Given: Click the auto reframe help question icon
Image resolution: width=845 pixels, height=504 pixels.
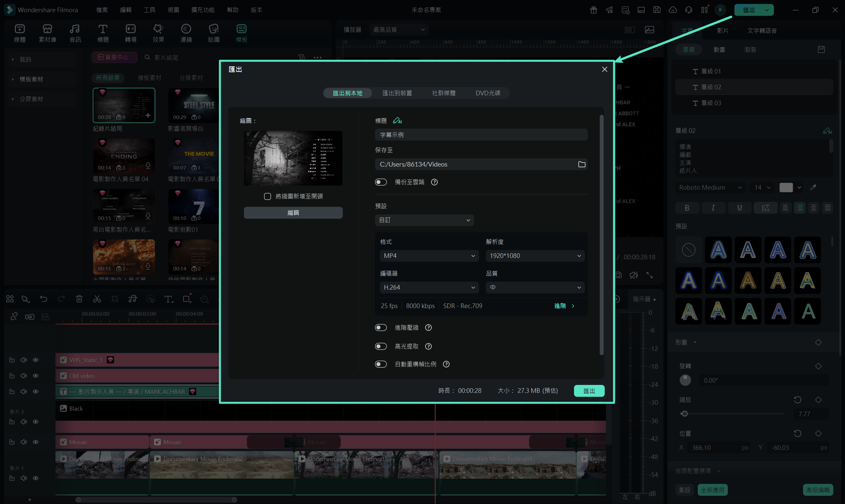Looking at the screenshot, I should [446, 364].
